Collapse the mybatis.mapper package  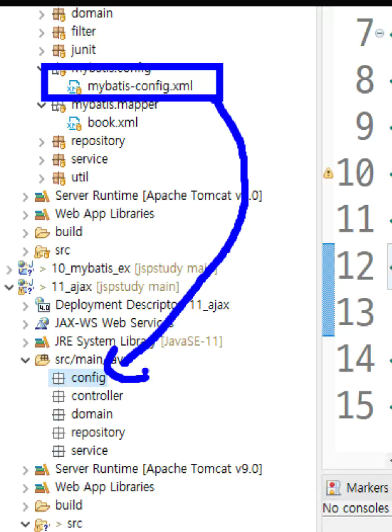pyautogui.click(x=41, y=106)
